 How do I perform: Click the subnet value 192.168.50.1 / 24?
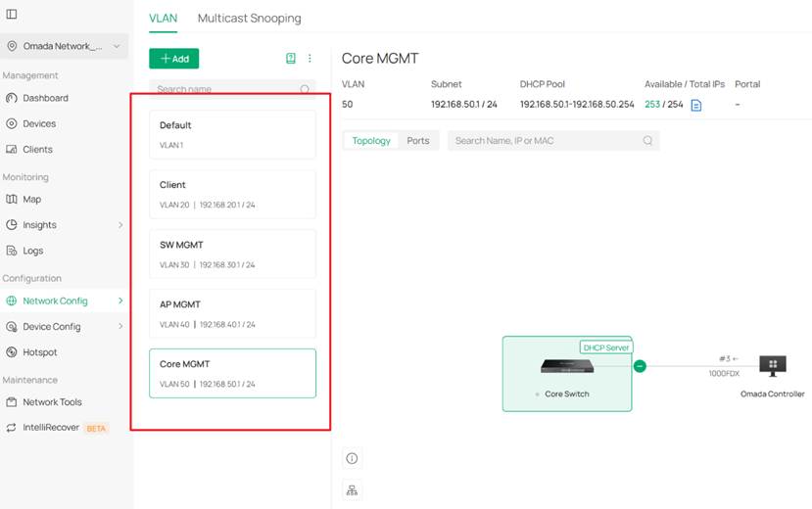[464, 105]
